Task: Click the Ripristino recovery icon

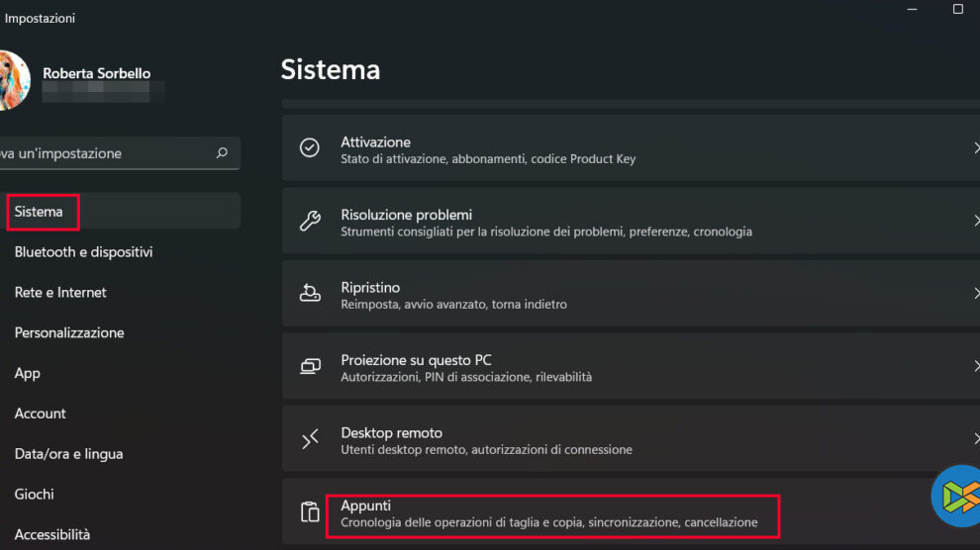Action: (x=310, y=294)
